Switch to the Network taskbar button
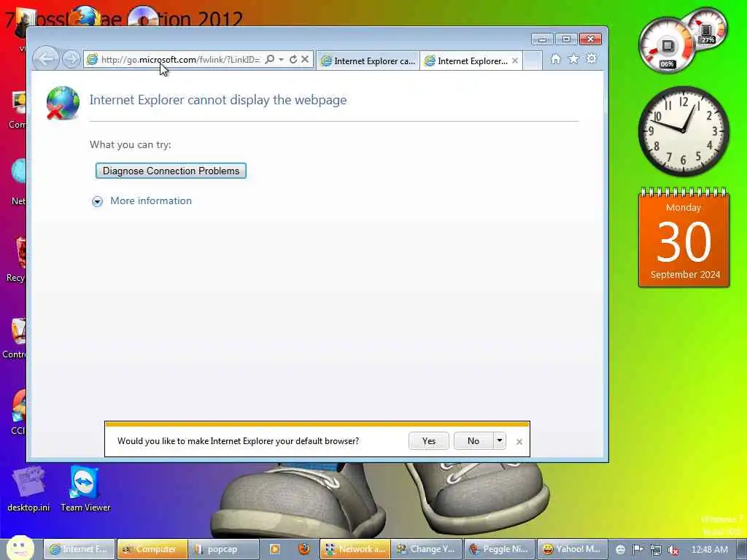This screenshot has height=560, width=747. coord(355,549)
